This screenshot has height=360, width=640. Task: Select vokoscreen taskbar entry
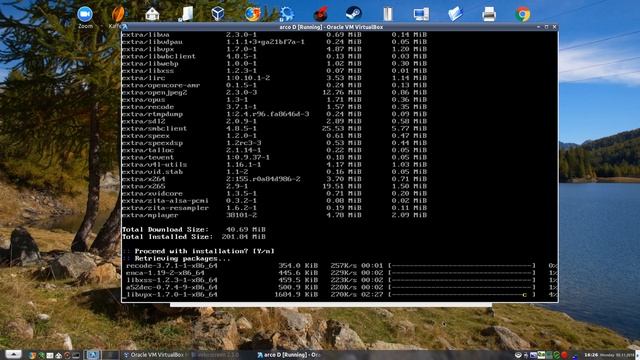coord(216,355)
